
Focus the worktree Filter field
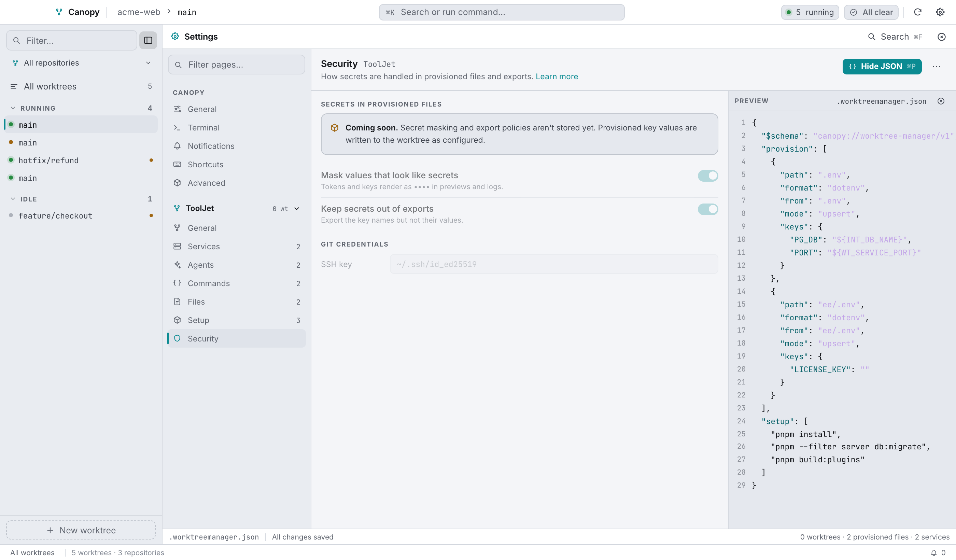tap(72, 40)
